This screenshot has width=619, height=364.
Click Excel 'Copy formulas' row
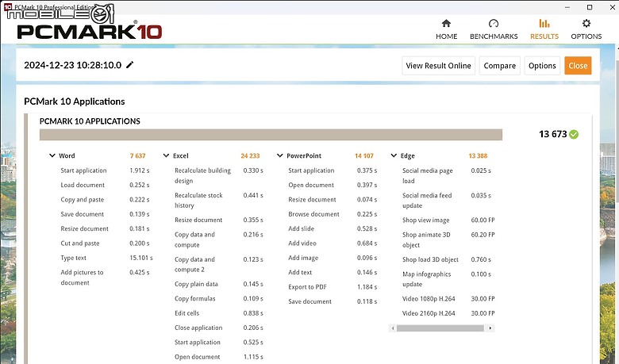click(219, 298)
